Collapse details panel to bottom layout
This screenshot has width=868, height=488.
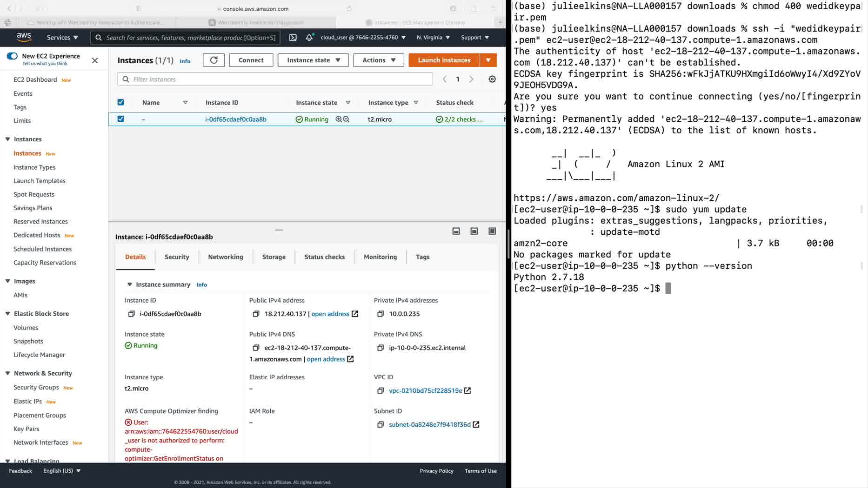click(x=456, y=231)
